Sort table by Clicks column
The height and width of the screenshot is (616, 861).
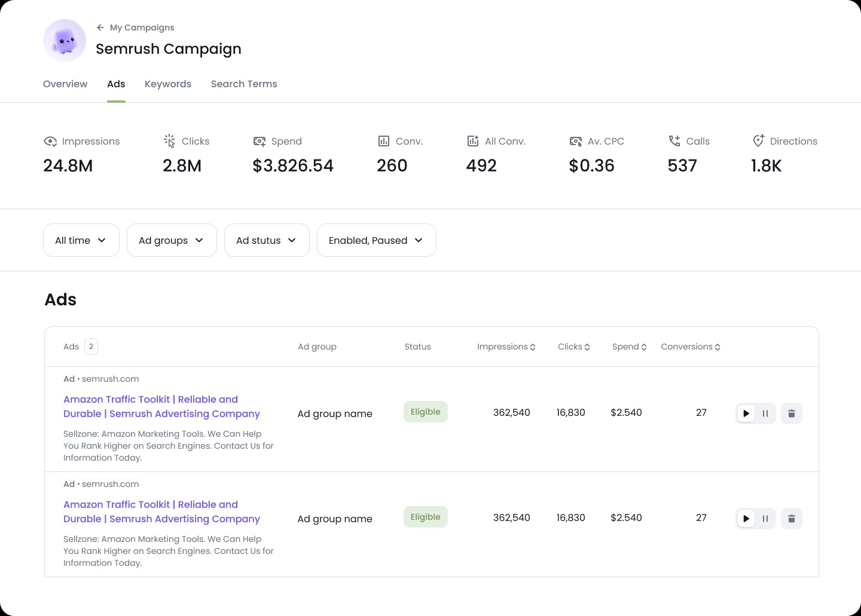click(x=574, y=347)
